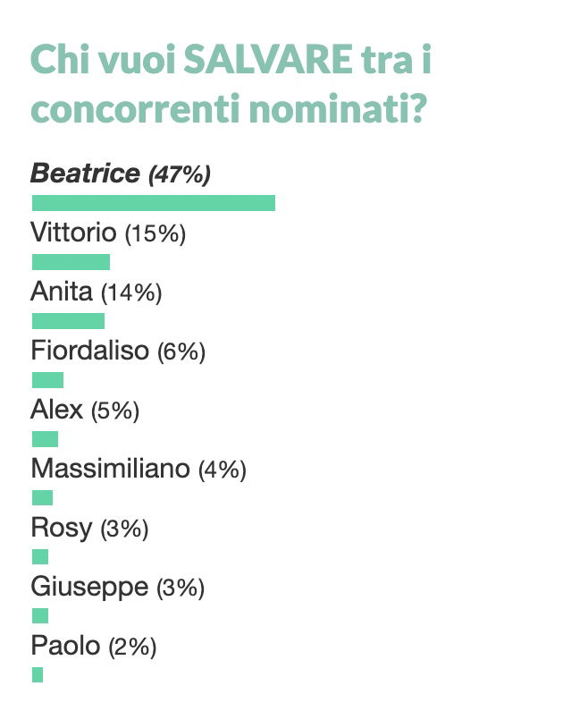
Task: Click Beatrice's 47% result bar
Action: point(154,203)
